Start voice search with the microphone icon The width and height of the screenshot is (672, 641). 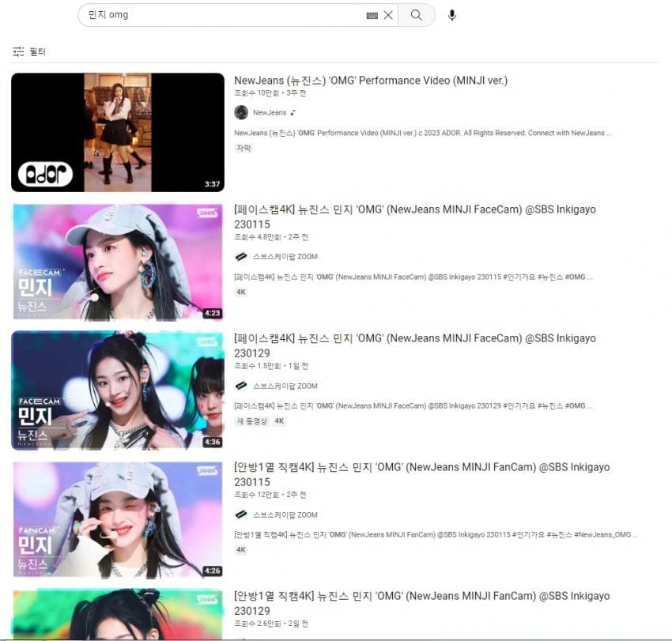pyautogui.click(x=451, y=16)
